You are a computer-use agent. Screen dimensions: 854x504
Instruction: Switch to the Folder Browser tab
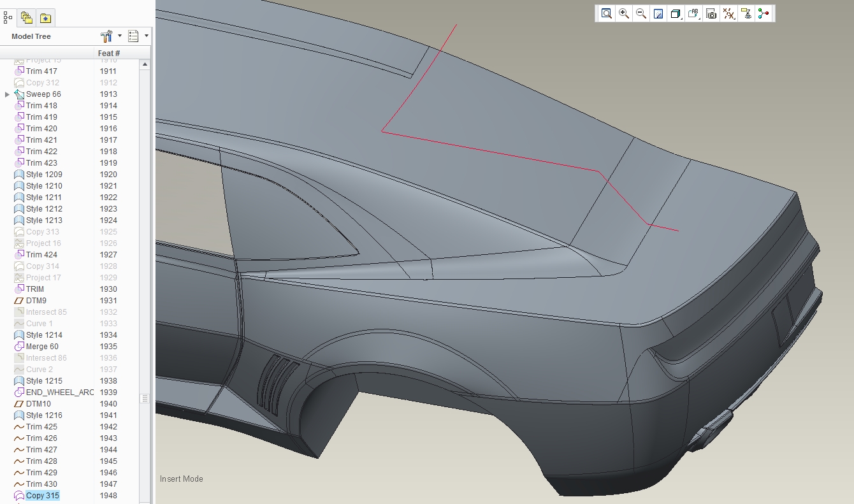[x=26, y=17]
